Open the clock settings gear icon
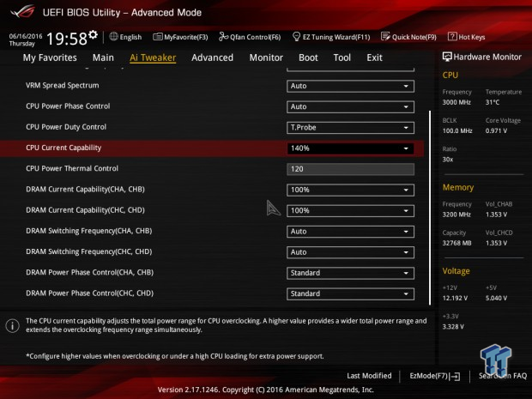Screen dimensions: 532x399 tap(93, 34)
